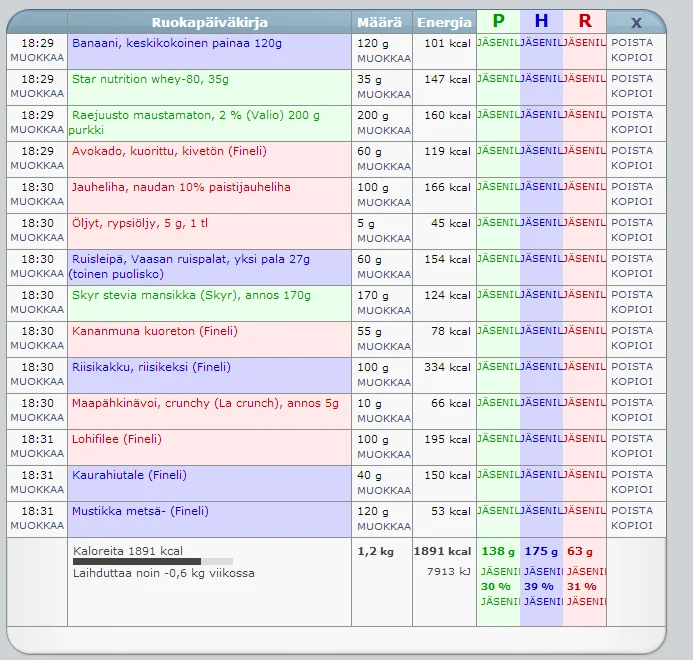Click the green P protein column header
This screenshot has width=693, height=660.
click(x=498, y=21)
